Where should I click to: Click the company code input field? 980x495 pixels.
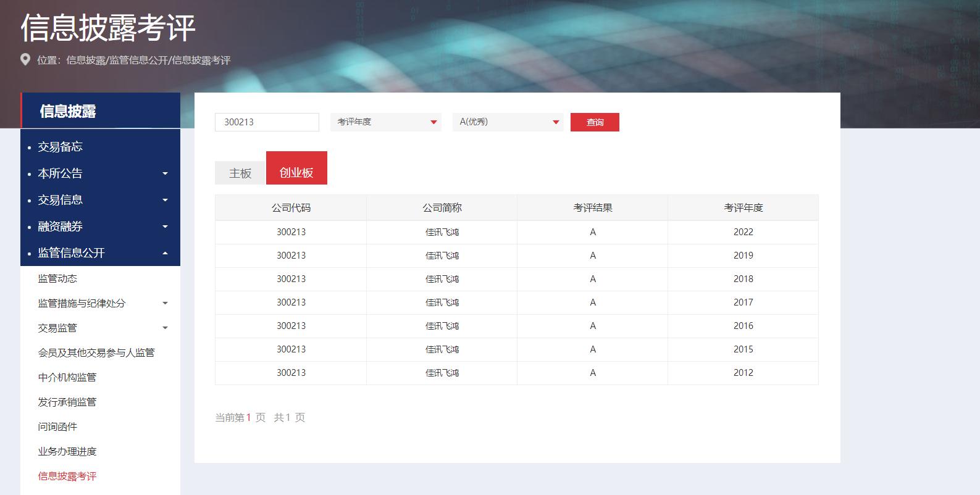pos(267,122)
